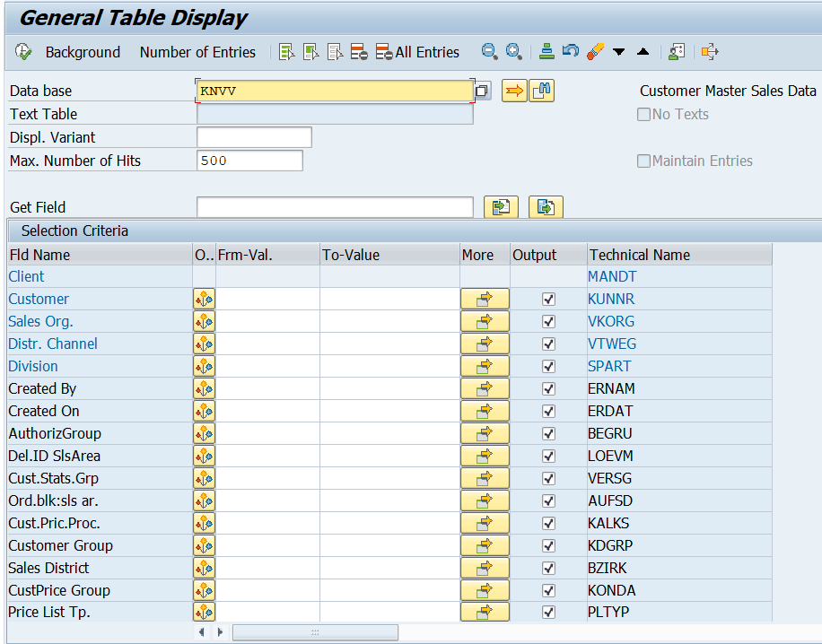This screenshot has width=822, height=644.
Task: Open selection option for Cust.Stats.Grp row
Action: [204, 478]
